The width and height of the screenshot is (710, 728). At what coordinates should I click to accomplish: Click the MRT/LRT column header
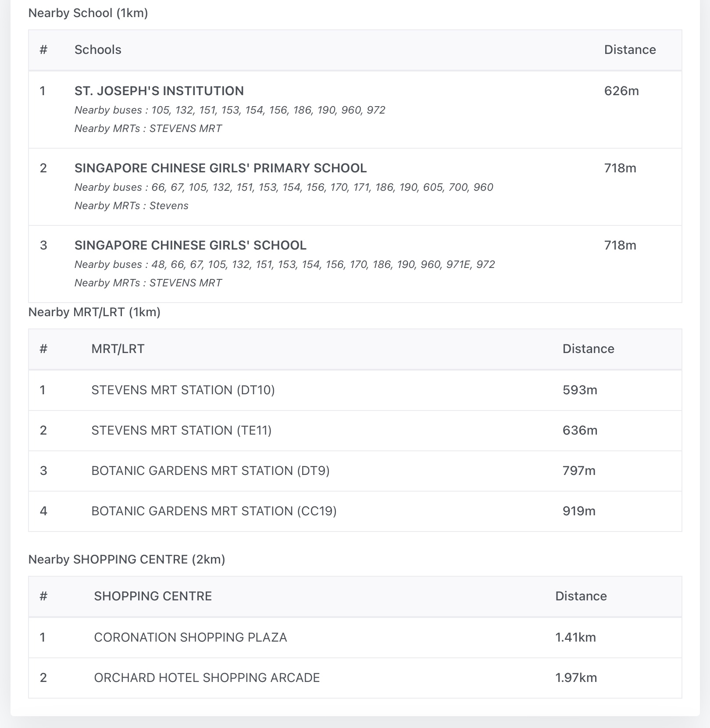click(x=118, y=349)
